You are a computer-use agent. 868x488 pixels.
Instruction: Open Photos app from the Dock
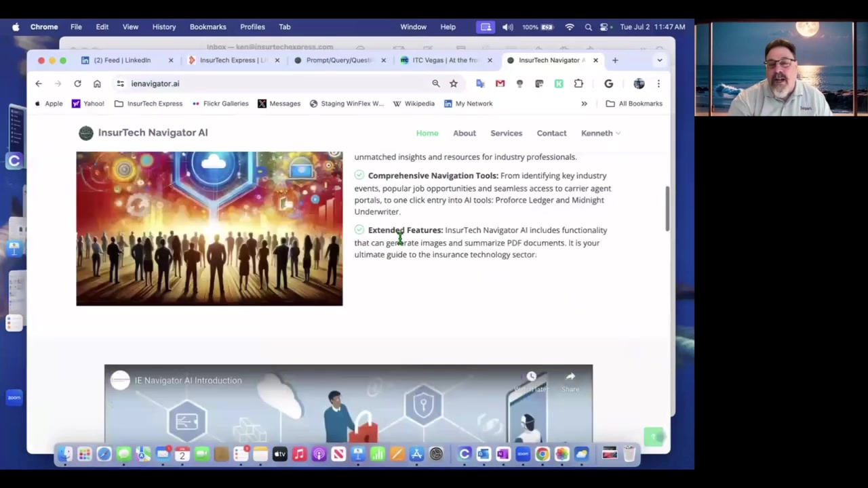coord(561,454)
